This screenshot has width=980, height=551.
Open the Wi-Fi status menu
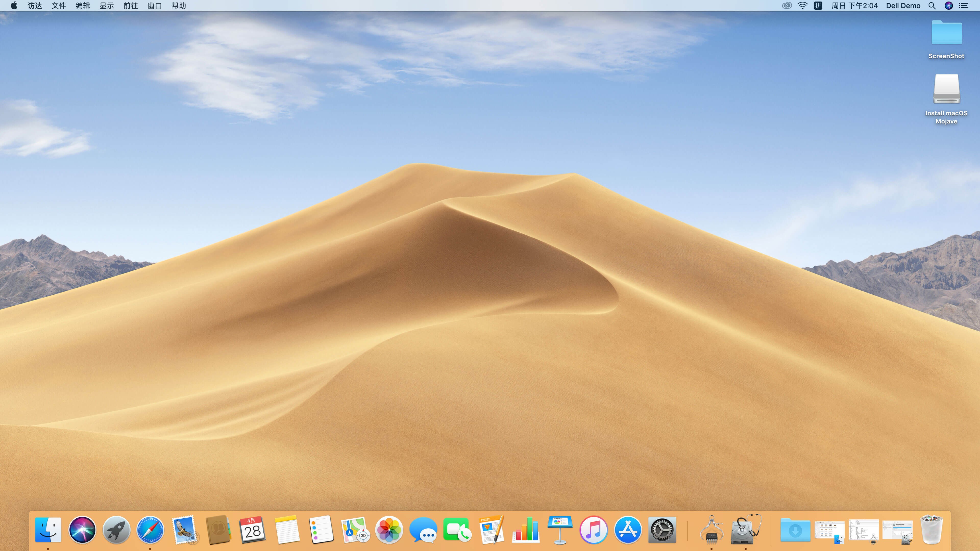[802, 6]
